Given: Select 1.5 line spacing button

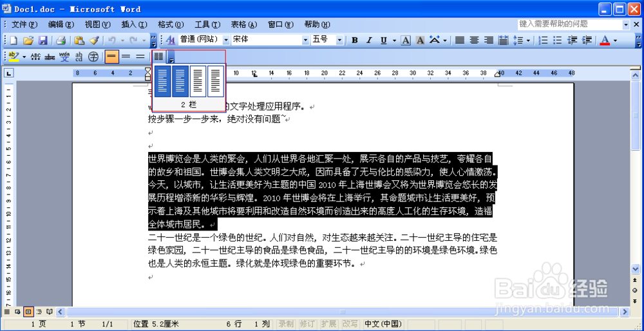Looking at the screenshot, I should click(126, 56).
